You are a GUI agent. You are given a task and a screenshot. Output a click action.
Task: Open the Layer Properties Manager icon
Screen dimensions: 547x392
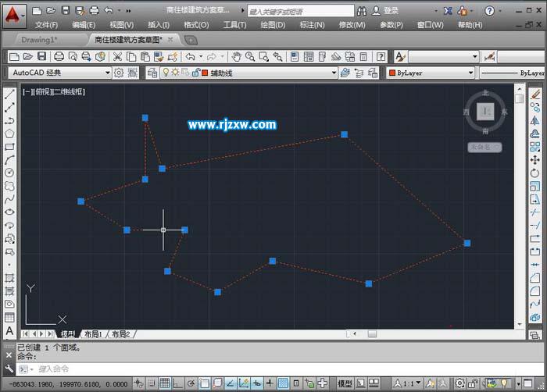(152, 73)
